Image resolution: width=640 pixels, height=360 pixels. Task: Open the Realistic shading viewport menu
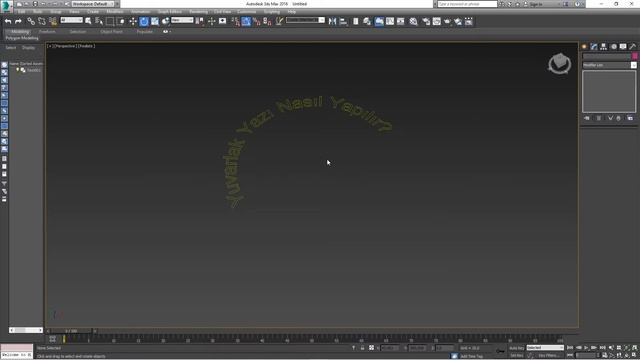click(x=86, y=46)
